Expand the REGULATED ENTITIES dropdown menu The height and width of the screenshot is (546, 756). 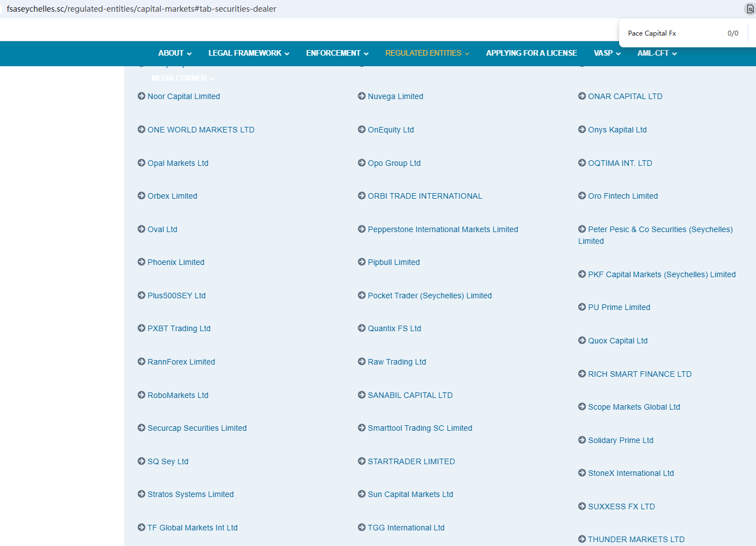[427, 53]
